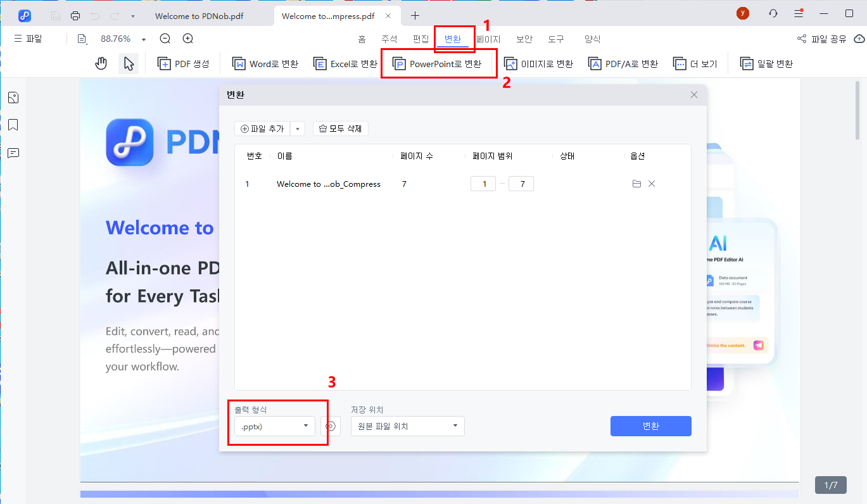Select the Hand tool

tap(101, 63)
